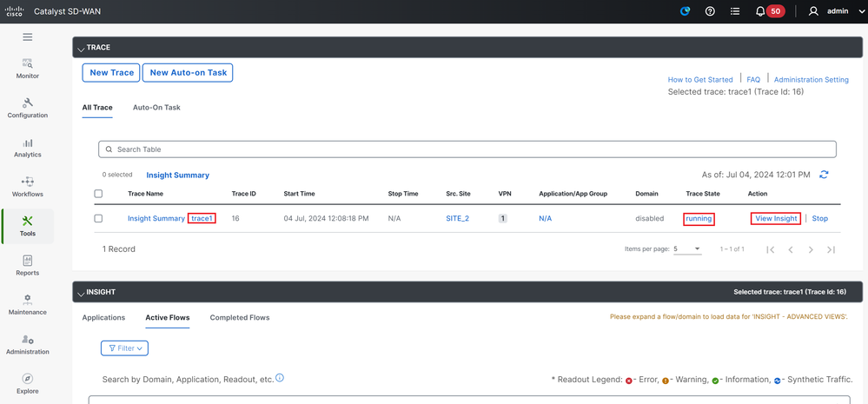868x404 pixels.
Task: Click the running trace state text
Action: (x=699, y=219)
